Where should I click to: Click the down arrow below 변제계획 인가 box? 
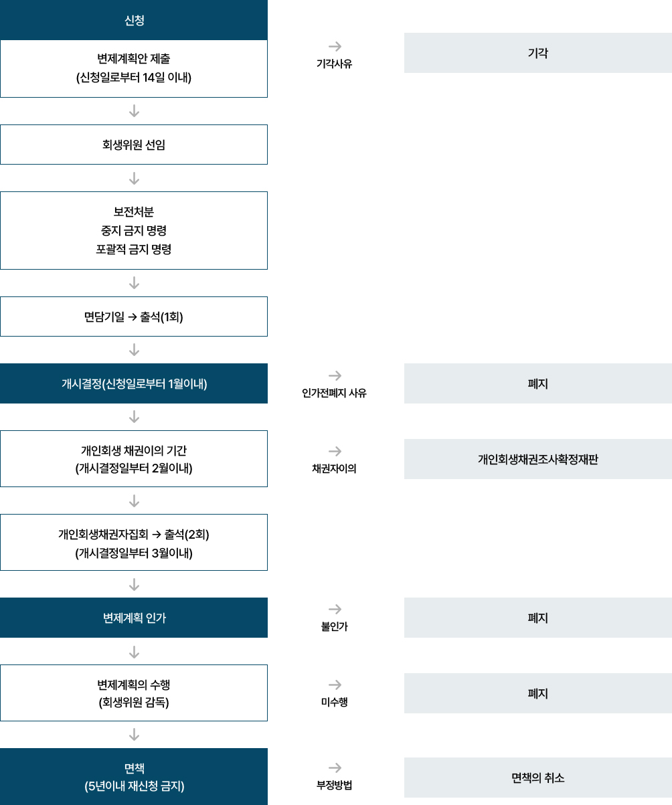(134, 651)
